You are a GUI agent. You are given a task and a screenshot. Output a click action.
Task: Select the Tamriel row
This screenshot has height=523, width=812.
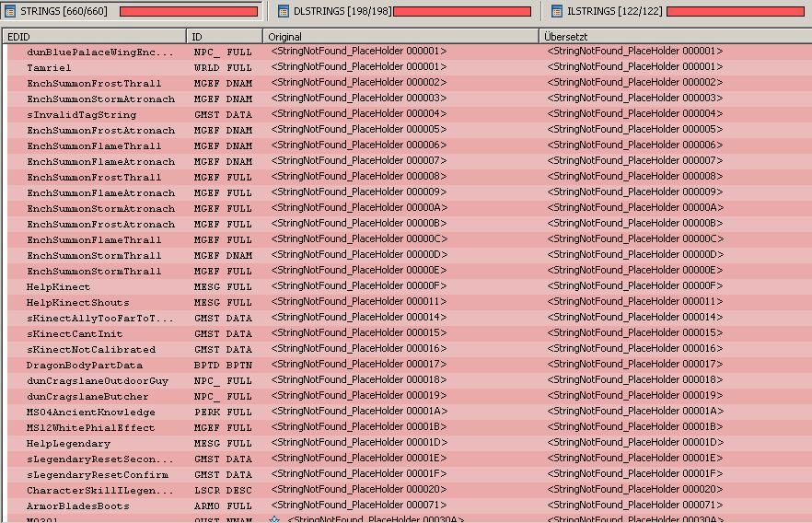pyautogui.click(x=409, y=67)
